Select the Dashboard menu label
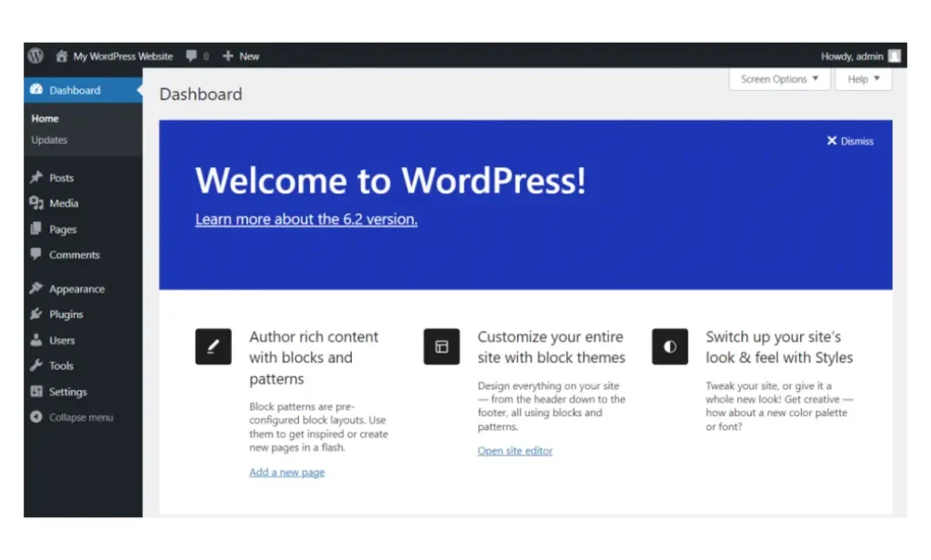931x560 pixels. click(x=75, y=90)
